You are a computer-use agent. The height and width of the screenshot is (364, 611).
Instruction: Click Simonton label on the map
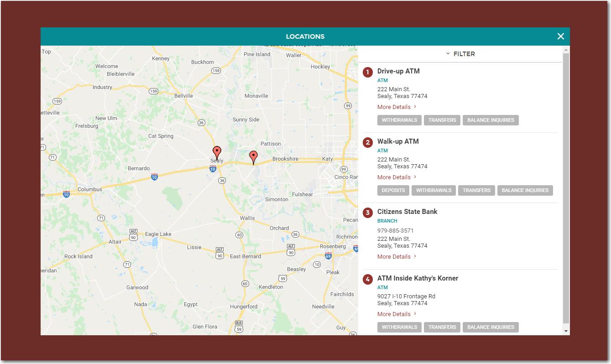click(x=277, y=199)
